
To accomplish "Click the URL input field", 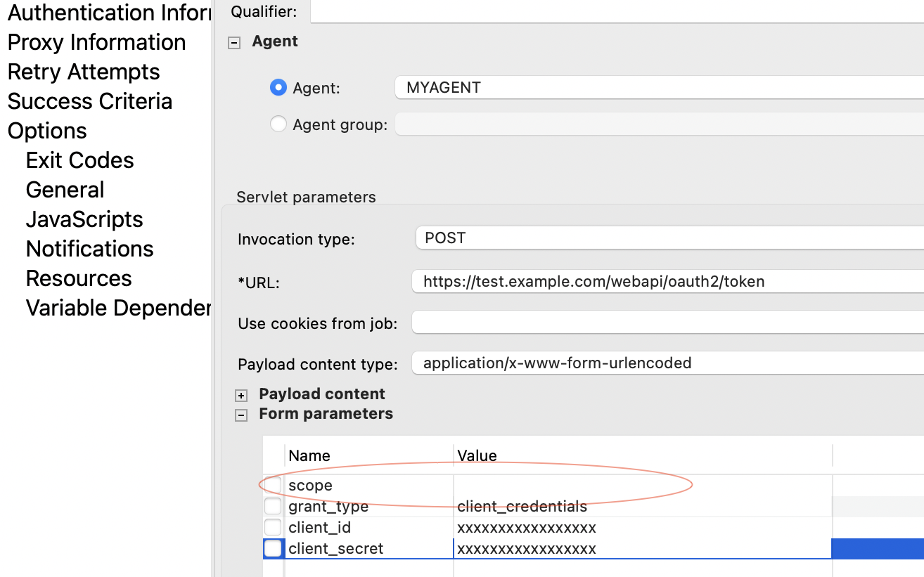I will pyautogui.click(x=667, y=282).
